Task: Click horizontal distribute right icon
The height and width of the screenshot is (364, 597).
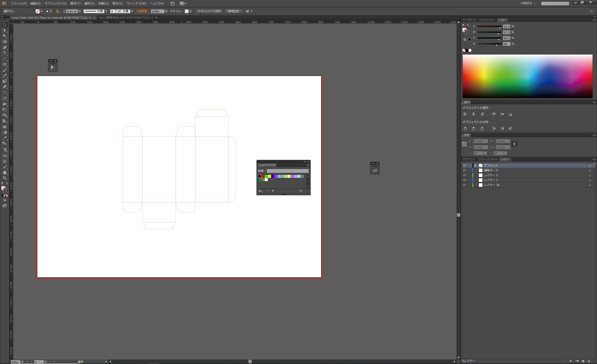Action: click(x=510, y=129)
